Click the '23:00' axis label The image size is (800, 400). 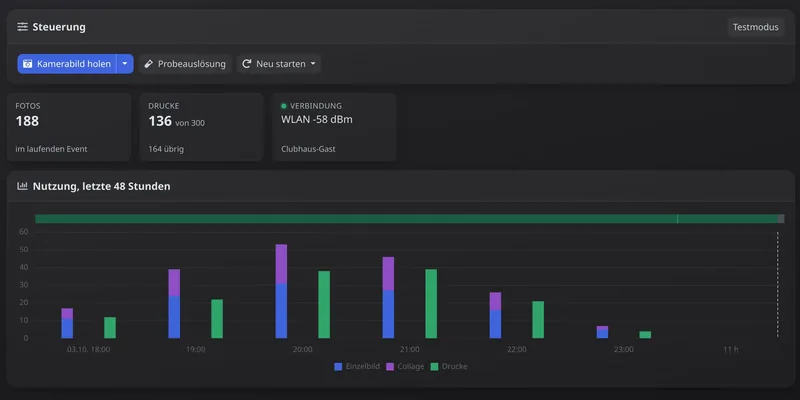coord(624,350)
